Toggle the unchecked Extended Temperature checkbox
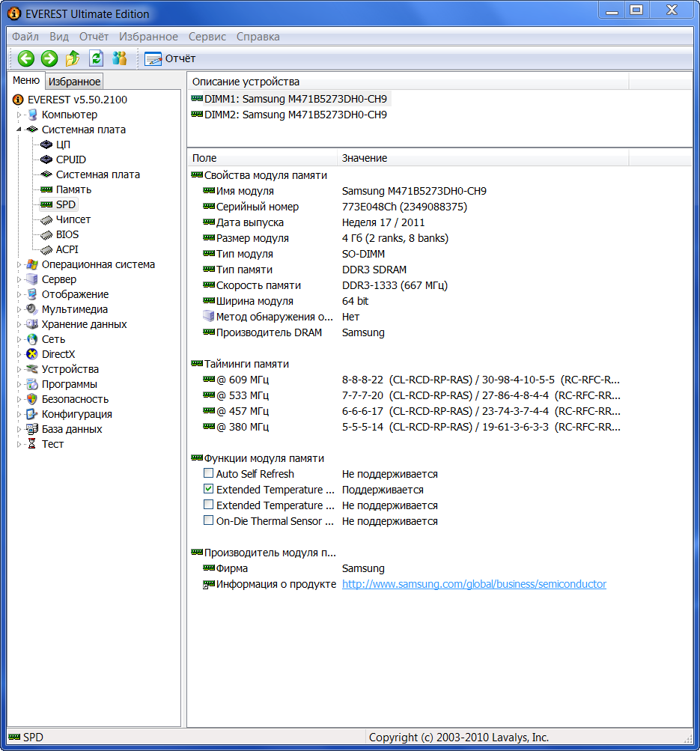Image resolution: width=700 pixels, height=751 pixels. point(208,505)
